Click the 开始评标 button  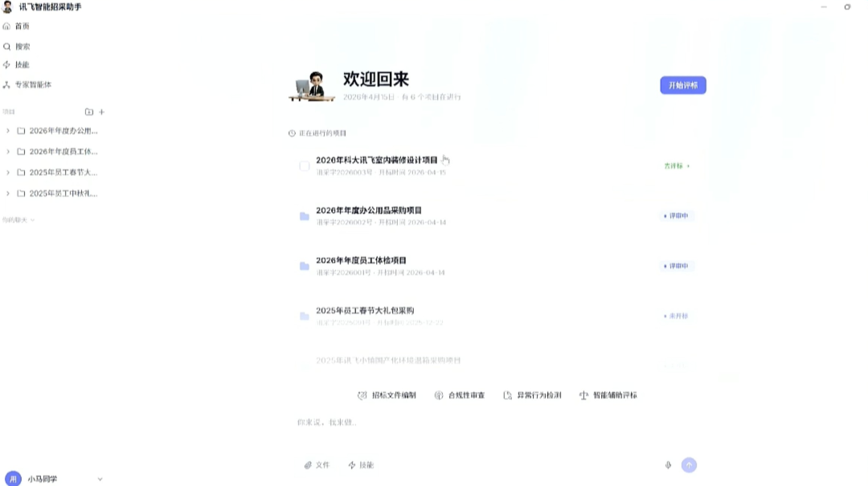point(682,86)
